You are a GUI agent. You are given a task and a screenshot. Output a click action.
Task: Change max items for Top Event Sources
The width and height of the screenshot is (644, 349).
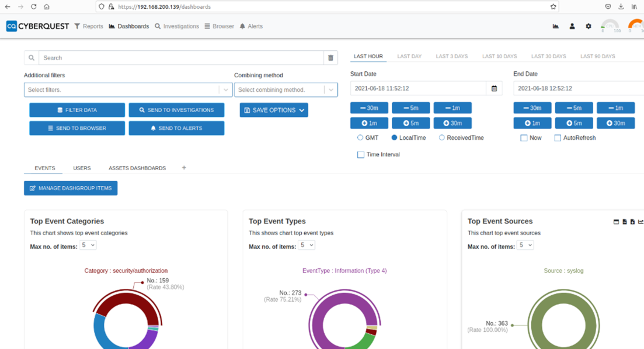[x=525, y=246]
